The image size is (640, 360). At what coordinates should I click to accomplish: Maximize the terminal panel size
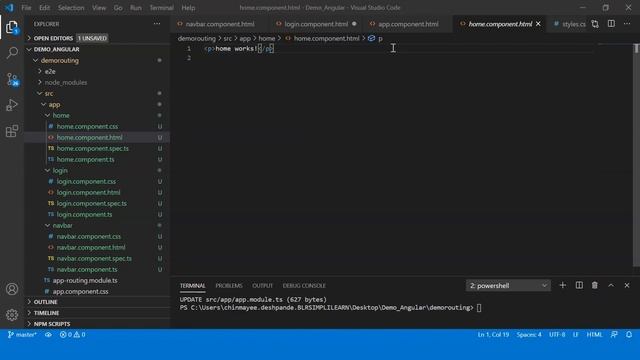[x=611, y=285]
